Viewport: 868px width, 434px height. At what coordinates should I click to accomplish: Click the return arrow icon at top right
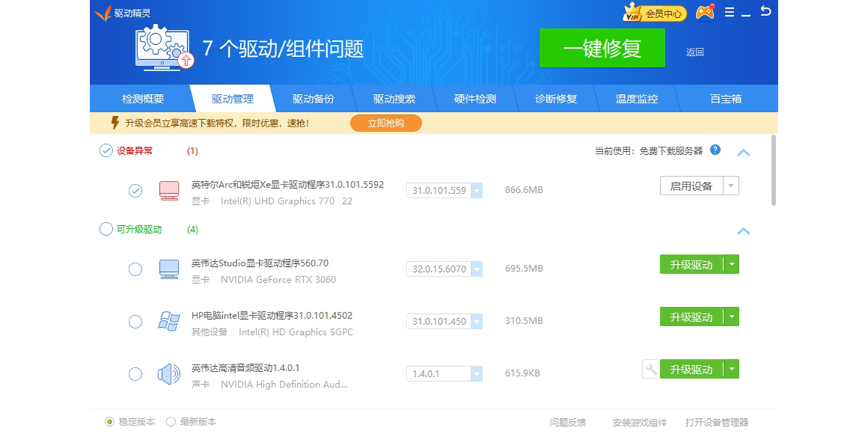coord(765,12)
